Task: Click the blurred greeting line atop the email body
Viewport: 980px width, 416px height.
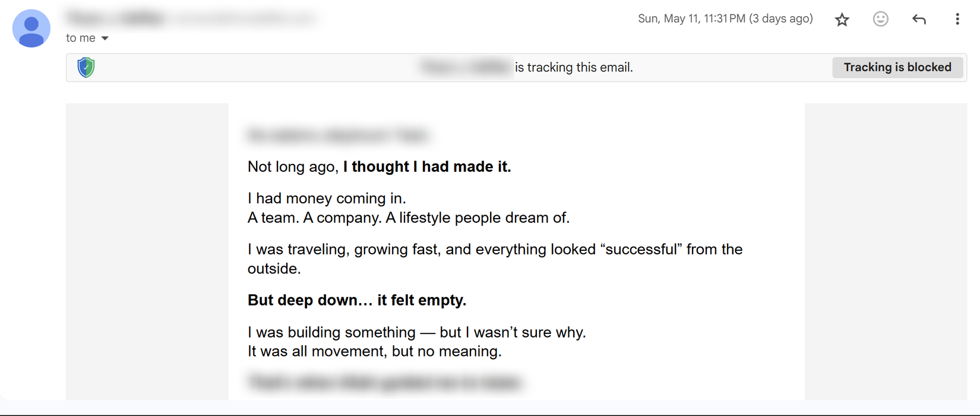Action: (x=337, y=135)
